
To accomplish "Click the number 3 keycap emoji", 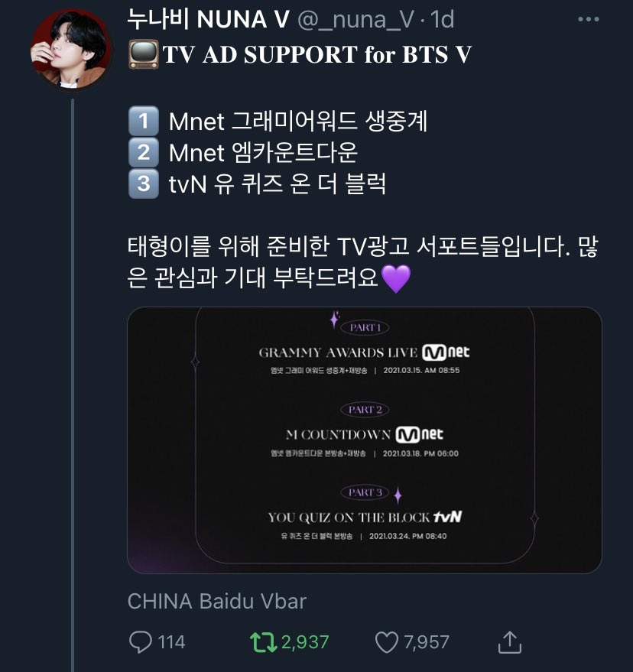I will point(144,183).
